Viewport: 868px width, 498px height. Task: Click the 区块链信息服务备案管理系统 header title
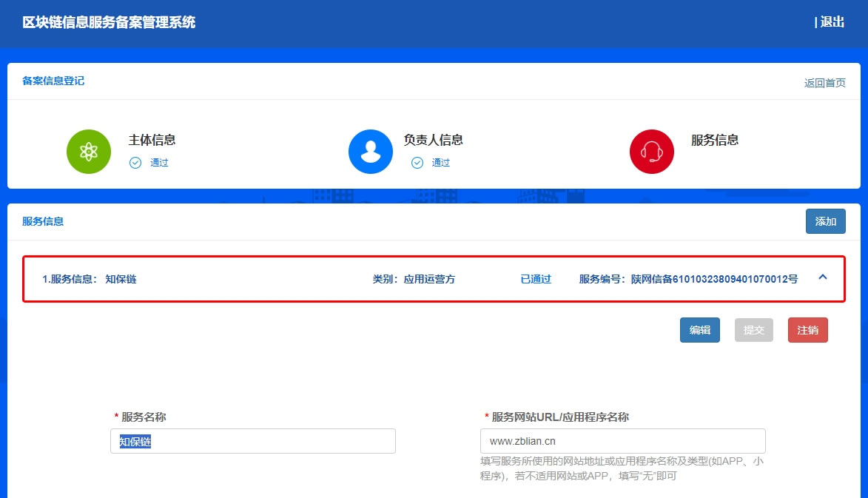pos(109,22)
